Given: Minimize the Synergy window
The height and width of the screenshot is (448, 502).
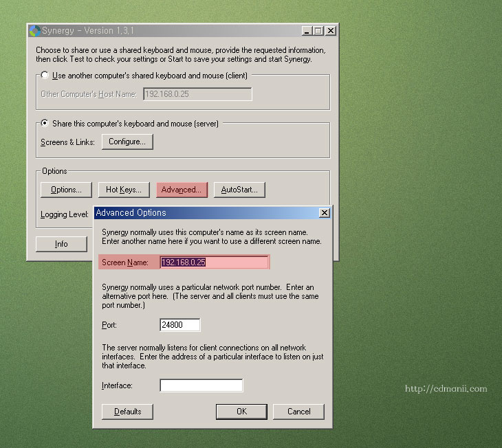Looking at the screenshot, I should coord(307,31).
